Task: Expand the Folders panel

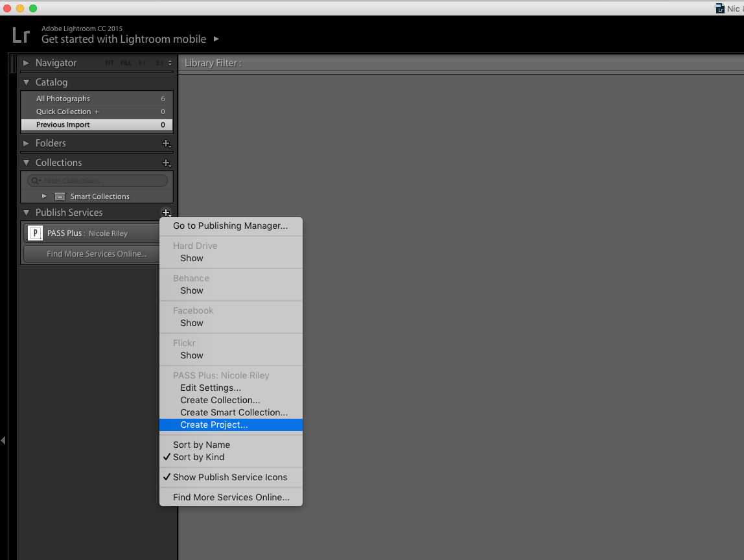Action: pyautogui.click(x=26, y=143)
